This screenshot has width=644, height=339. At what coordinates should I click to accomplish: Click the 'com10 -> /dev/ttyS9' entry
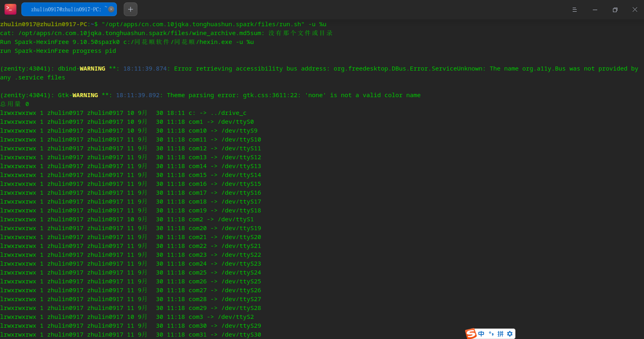(x=223, y=131)
